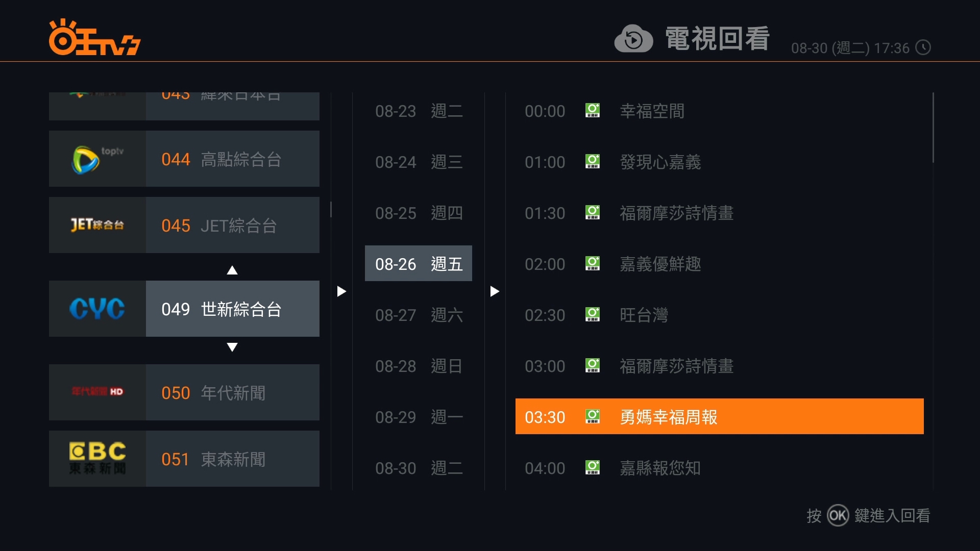Select date 08-26 週五
Screen dimensions: 980x551
tap(419, 264)
